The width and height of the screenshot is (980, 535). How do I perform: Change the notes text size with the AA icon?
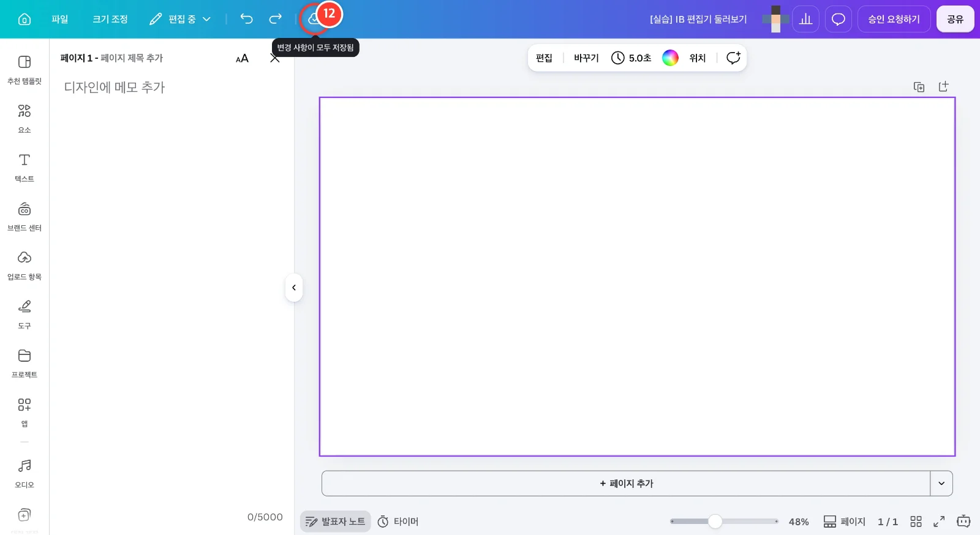[x=242, y=58]
